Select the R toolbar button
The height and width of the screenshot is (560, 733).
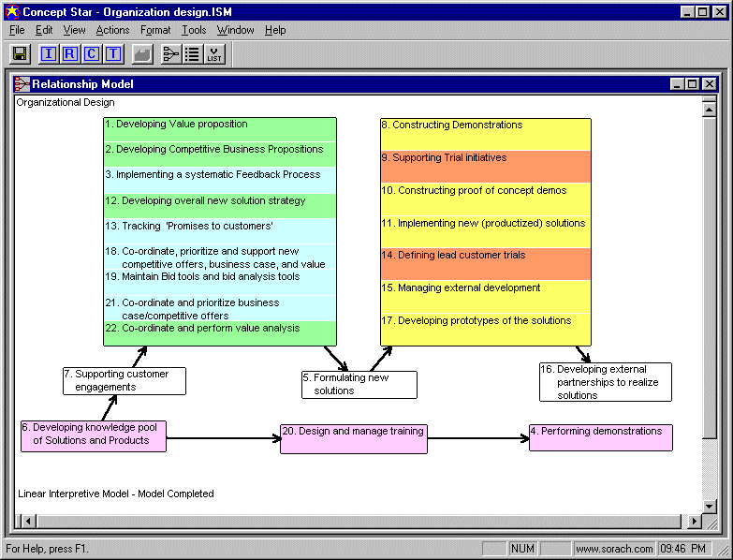69,53
